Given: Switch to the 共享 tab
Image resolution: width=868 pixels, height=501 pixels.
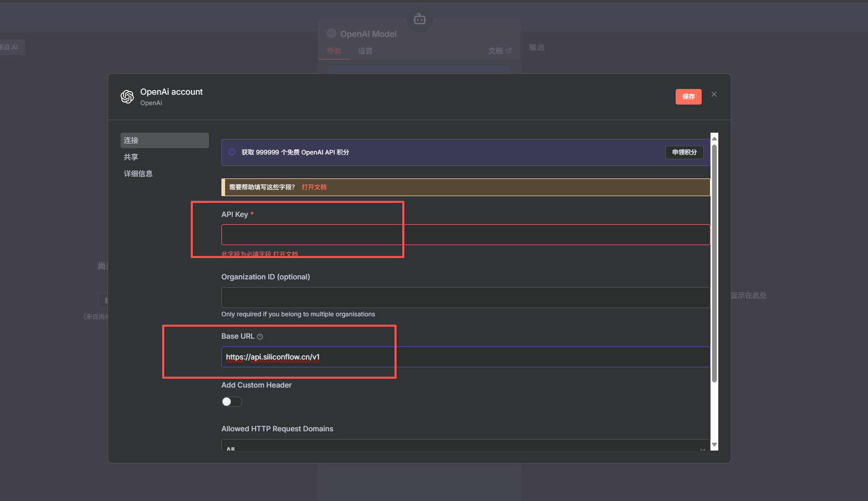Looking at the screenshot, I should (131, 157).
